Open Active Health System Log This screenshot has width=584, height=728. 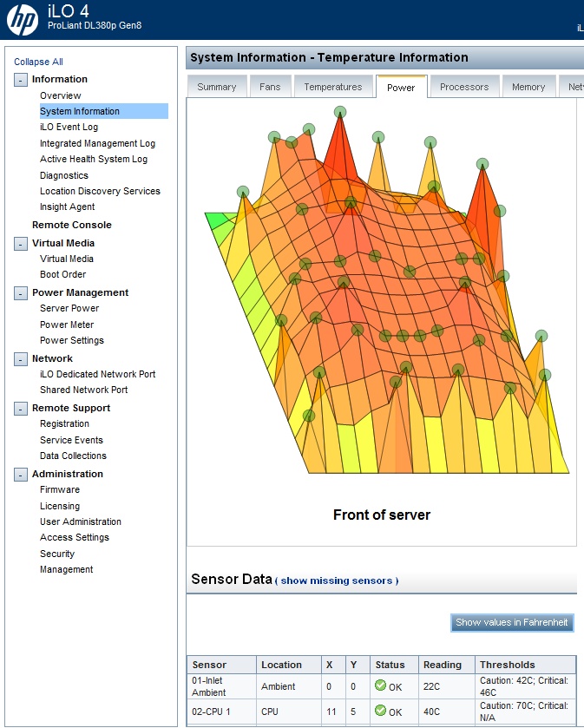(94, 160)
